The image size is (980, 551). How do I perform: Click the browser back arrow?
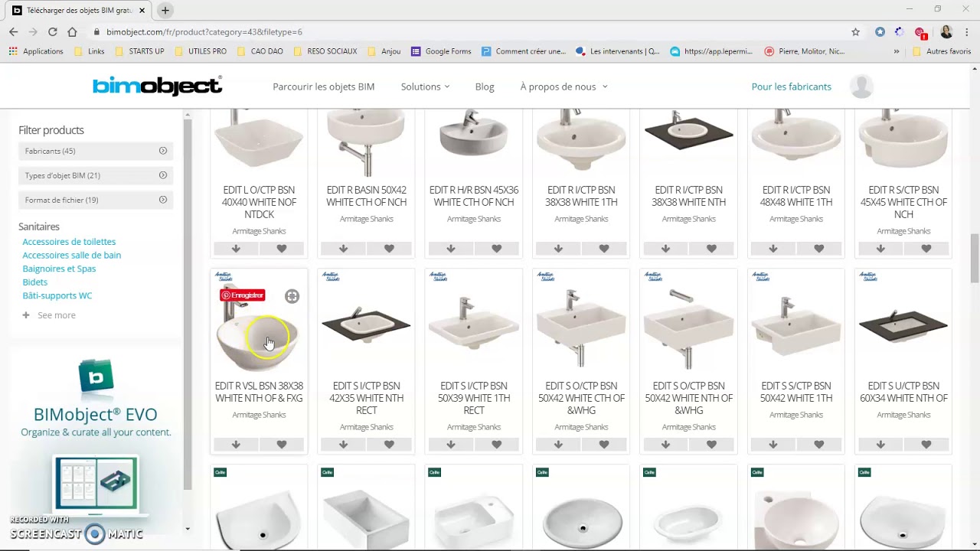13,31
